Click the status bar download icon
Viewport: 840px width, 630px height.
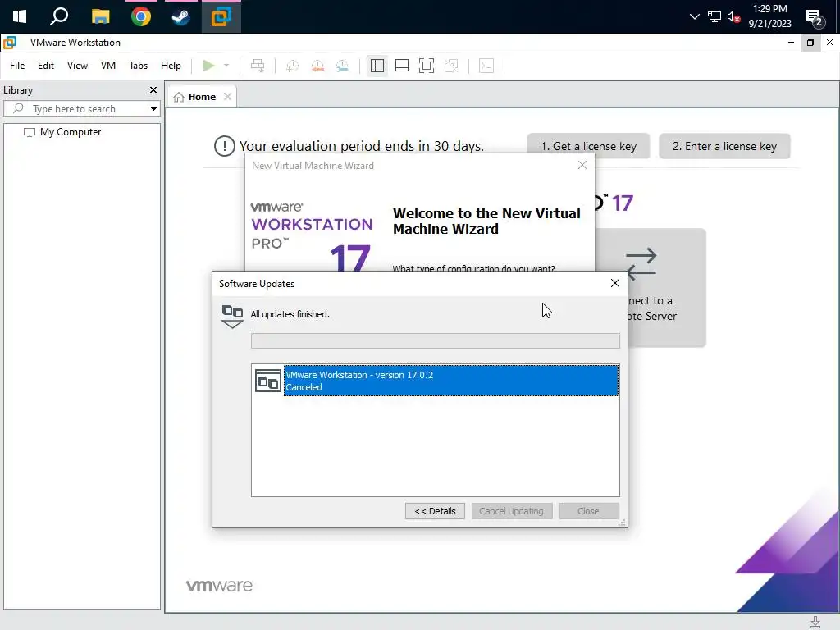[x=815, y=622]
